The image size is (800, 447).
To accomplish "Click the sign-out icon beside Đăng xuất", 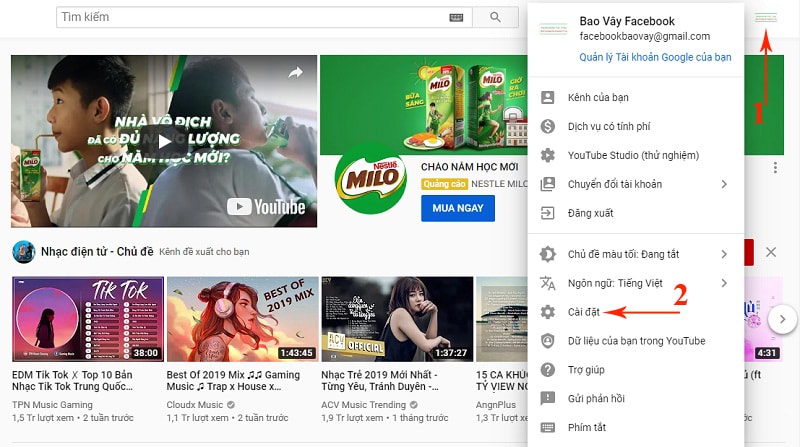I will 547,213.
